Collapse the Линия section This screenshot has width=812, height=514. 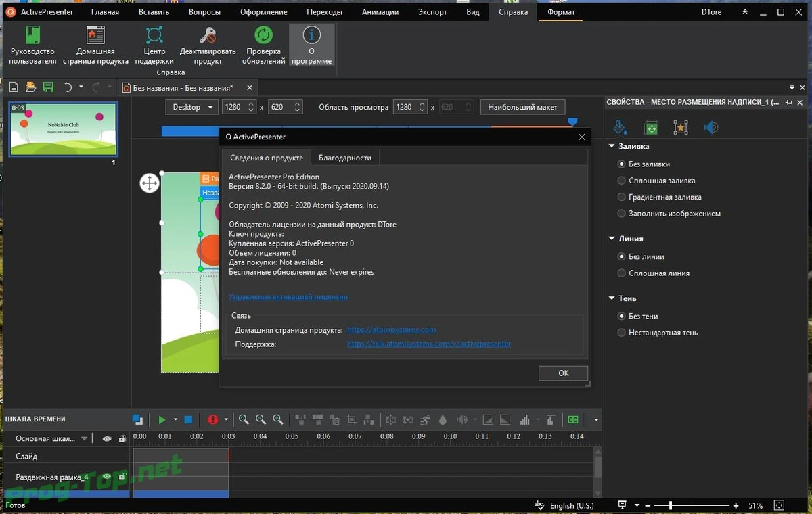pos(612,239)
